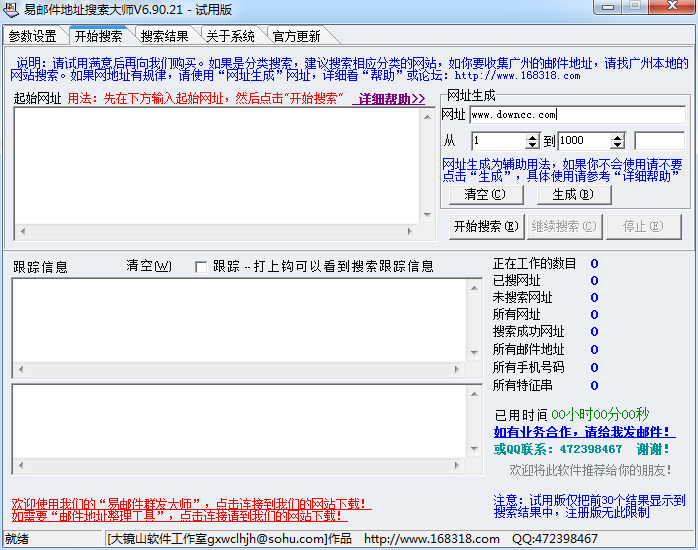The width and height of the screenshot is (698, 550).
Task: Click the 停止(E) button
Action: coord(643,226)
